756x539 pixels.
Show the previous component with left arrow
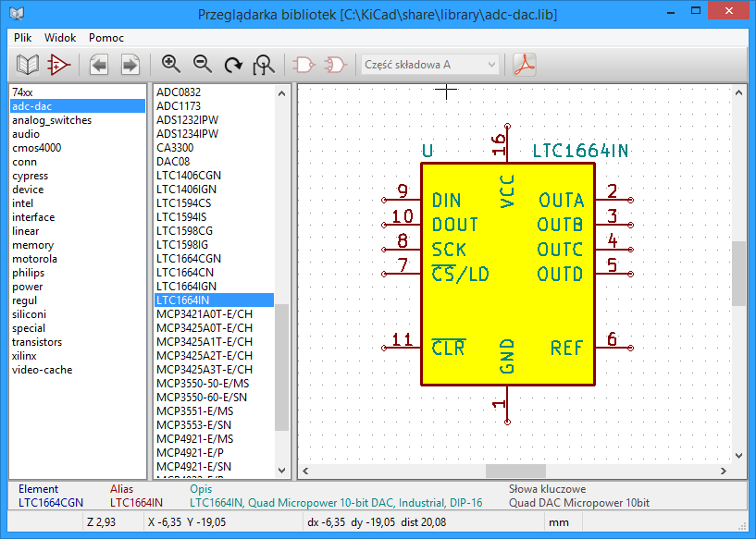coord(99,65)
